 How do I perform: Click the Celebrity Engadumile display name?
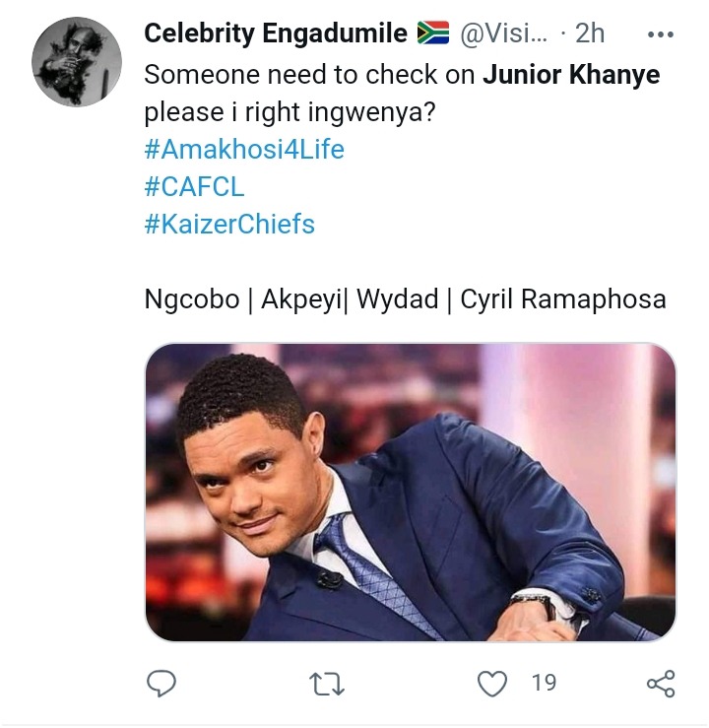point(276,33)
